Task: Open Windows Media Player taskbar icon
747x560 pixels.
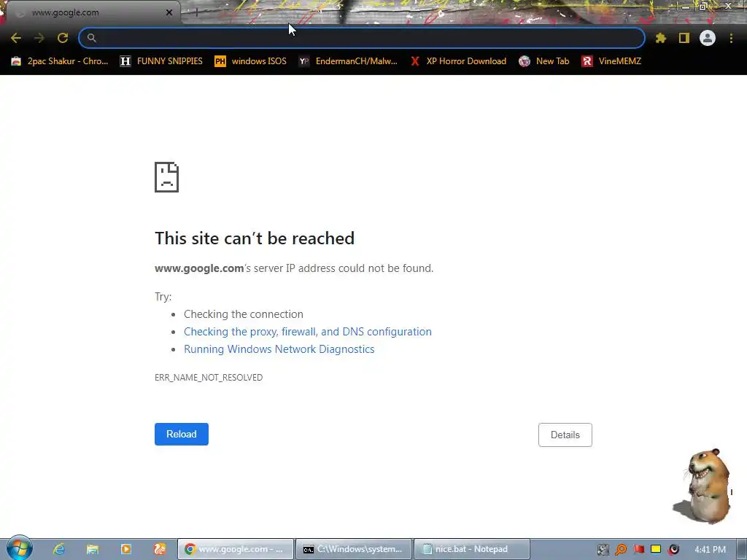Action: click(125, 549)
